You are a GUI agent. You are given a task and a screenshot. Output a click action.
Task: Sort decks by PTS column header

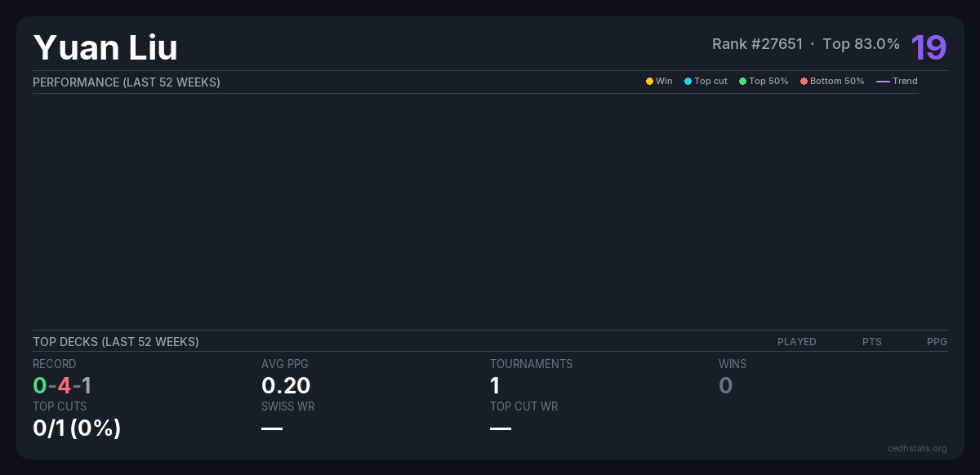pyautogui.click(x=871, y=342)
